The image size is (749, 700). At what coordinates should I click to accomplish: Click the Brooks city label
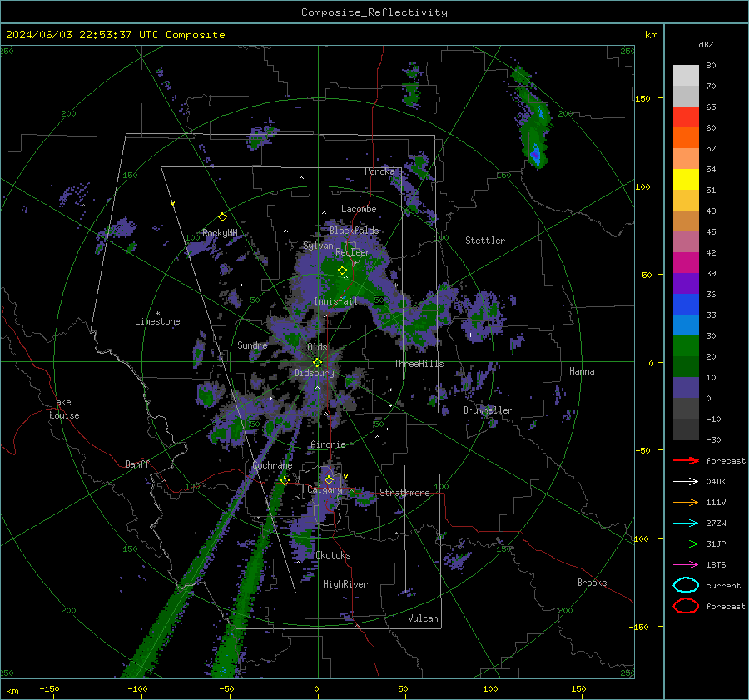tap(592, 583)
